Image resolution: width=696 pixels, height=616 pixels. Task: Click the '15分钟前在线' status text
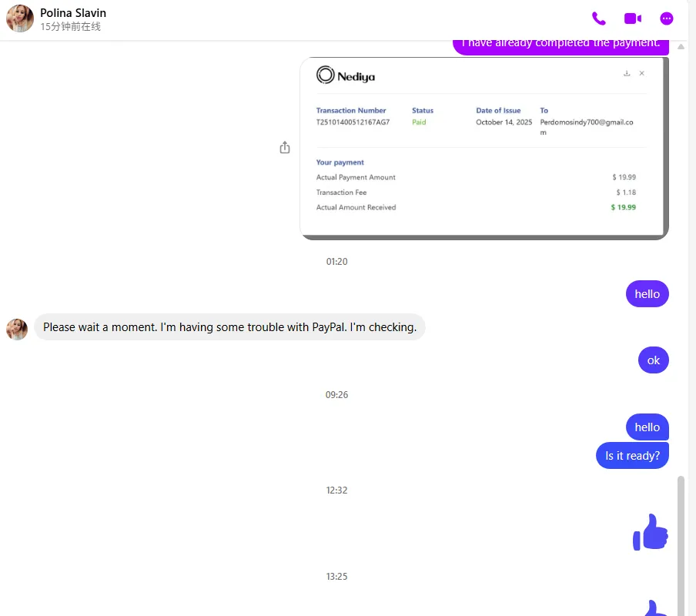(x=71, y=27)
